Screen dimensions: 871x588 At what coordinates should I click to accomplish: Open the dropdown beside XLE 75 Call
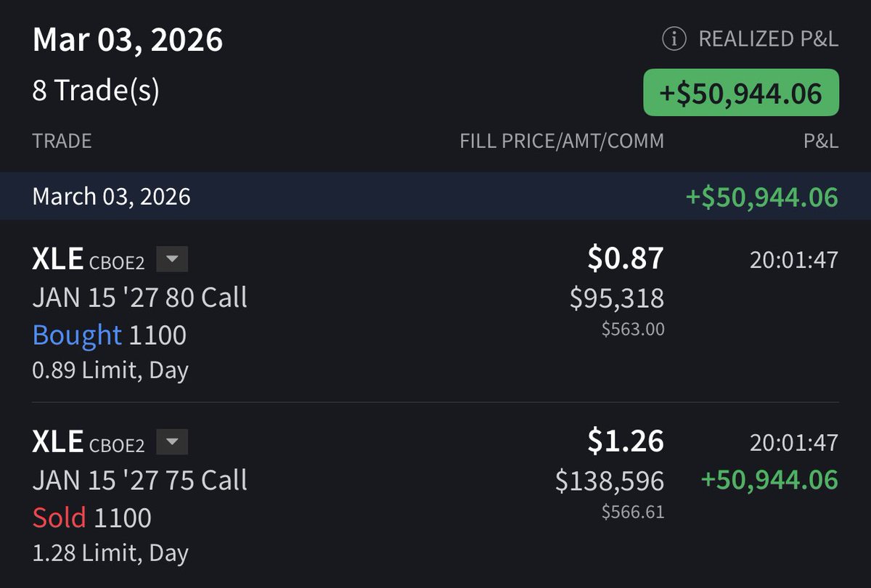click(172, 441)
